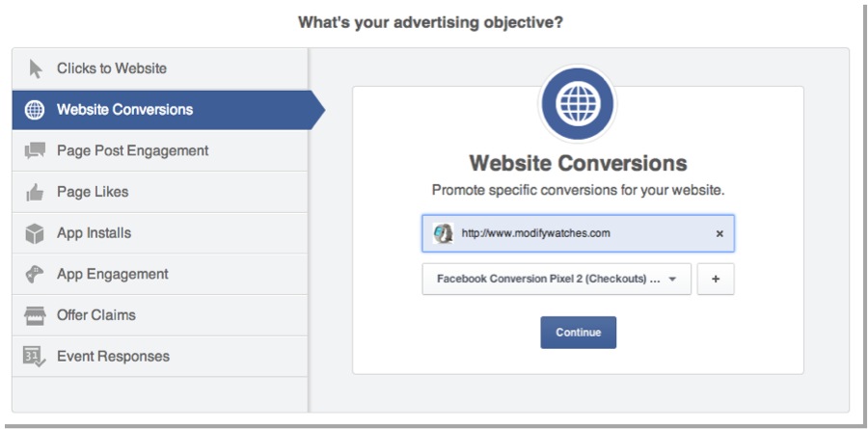Click the thumbs-up Page Likes icon
The width and height of the screenshot is (868, 429).
tap(35, 193)
